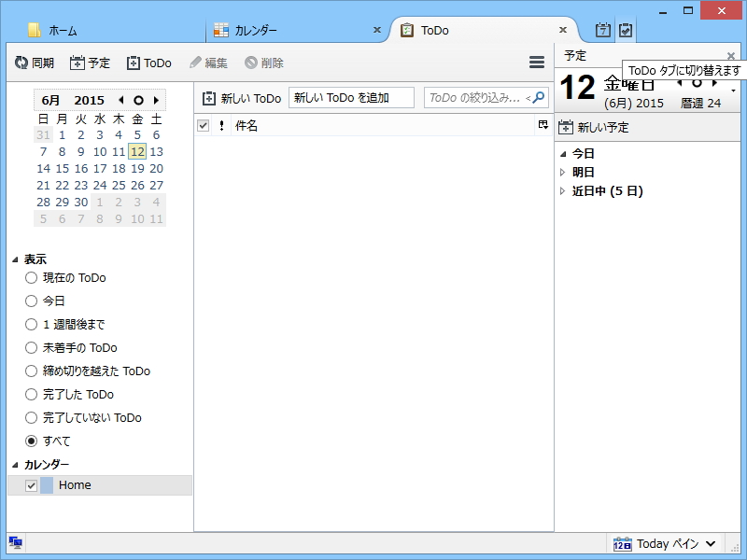Expand the 近日中 (5 日) section
This screenshot has width=747, height=560.
(x=563, y=191)
